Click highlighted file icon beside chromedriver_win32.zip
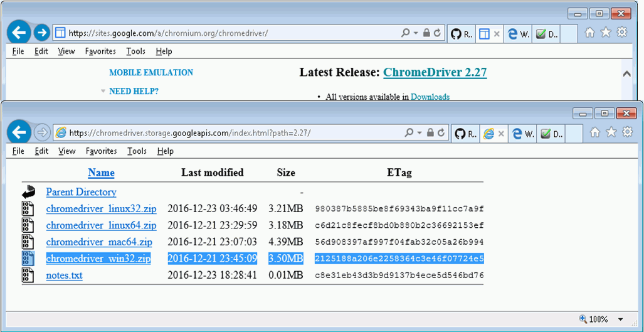The height and width of the screenshot is (332, 644). tap(28, 259)
